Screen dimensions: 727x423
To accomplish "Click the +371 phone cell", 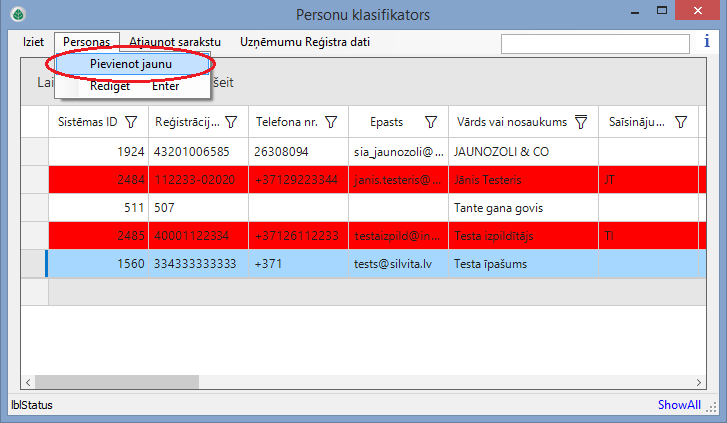I will [x=299, y=264].
